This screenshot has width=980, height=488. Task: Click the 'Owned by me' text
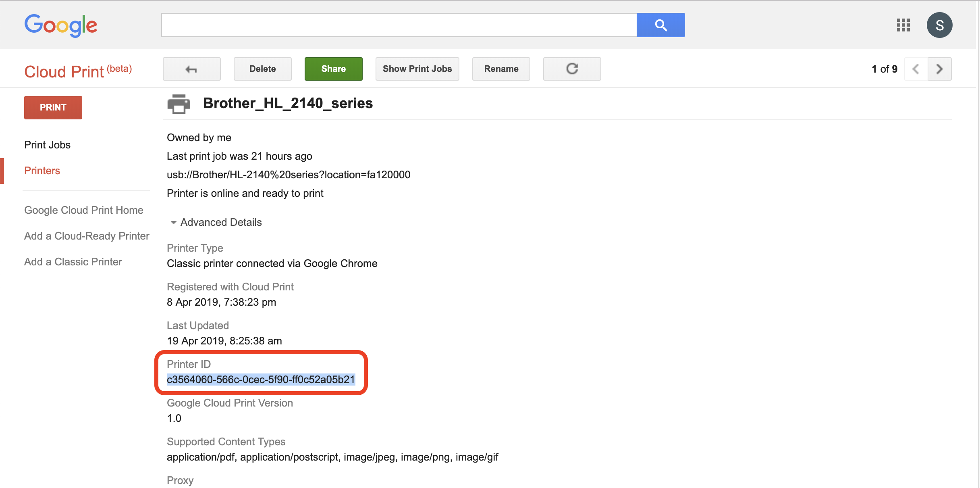click(199, 138)
